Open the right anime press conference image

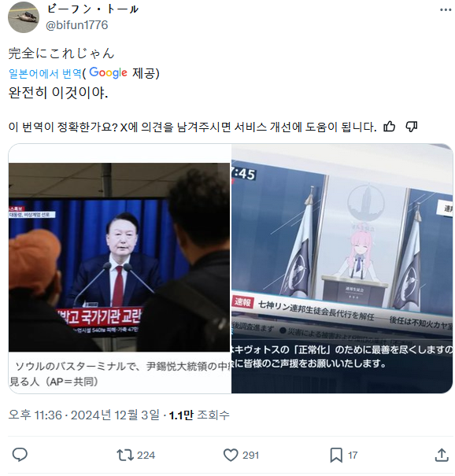(342, 268)
